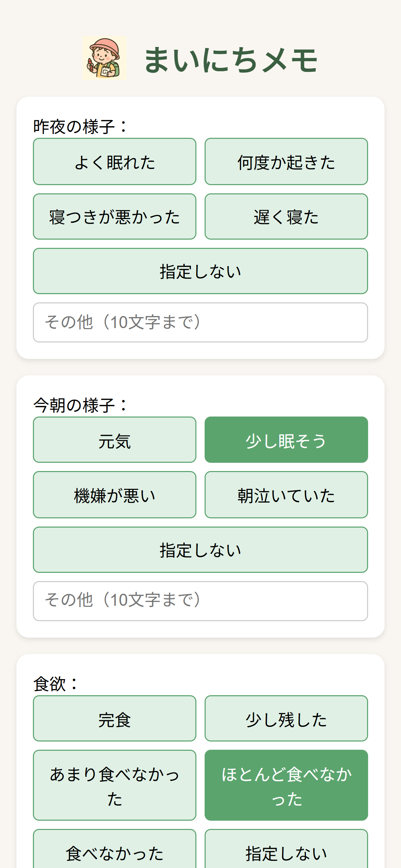Click the 'まいにちメモ' title heading
This screenshot has height=868, width=401.
(231, 60)
